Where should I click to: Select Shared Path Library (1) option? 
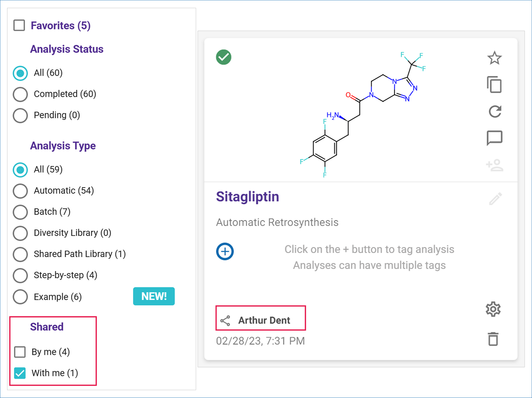(20, 254)
